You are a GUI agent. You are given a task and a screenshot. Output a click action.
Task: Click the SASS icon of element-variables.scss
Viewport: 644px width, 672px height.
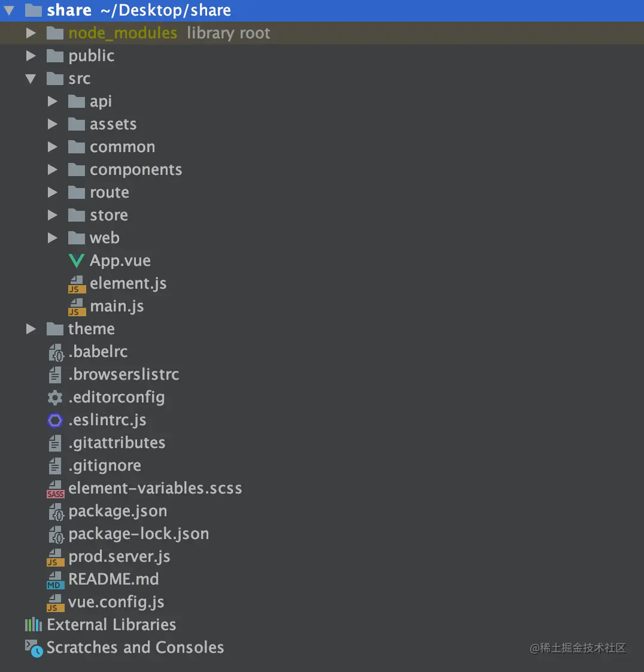[x=55, y=489]
